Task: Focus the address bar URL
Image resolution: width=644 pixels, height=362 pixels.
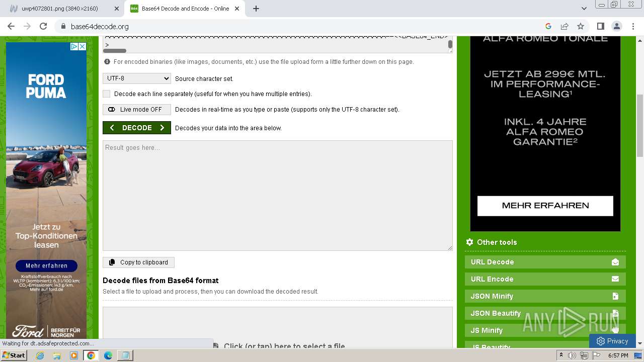Action: [x=100, y=26]
